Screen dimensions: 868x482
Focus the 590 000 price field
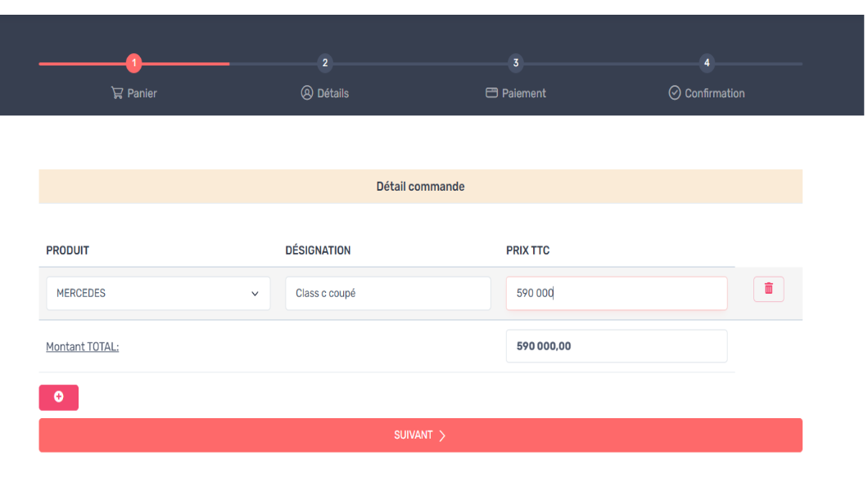(x=617, y=293)
